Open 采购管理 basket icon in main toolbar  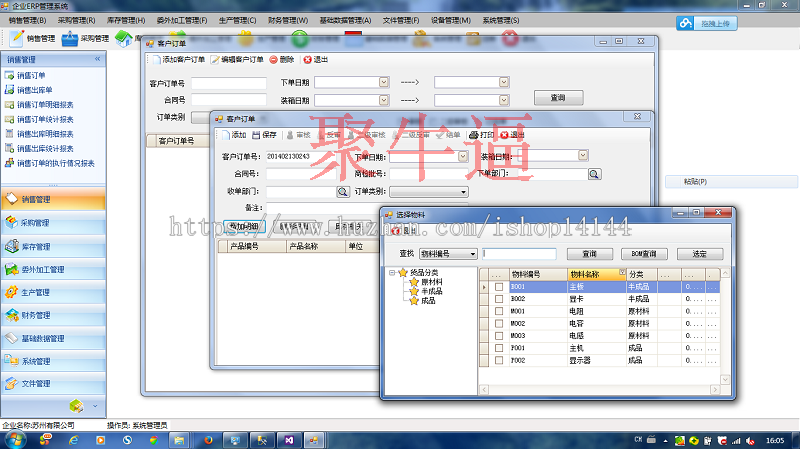(69, 39)
